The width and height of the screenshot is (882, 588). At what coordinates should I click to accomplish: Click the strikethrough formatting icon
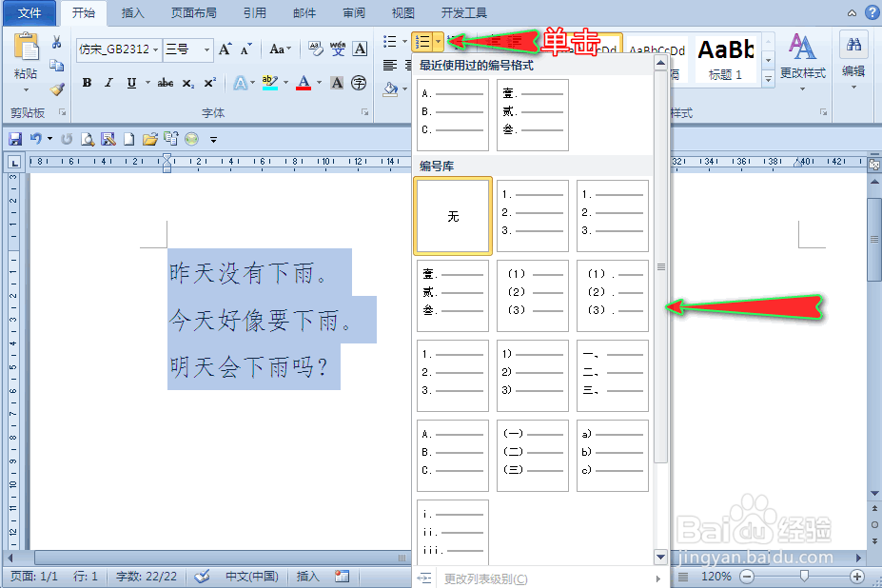[165, 83]
